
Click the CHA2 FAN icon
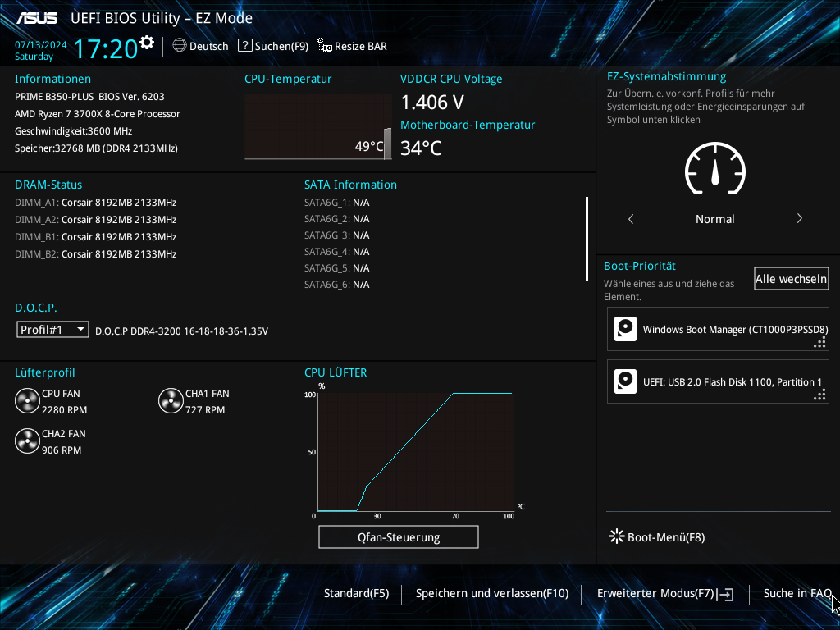pos(27,441)
